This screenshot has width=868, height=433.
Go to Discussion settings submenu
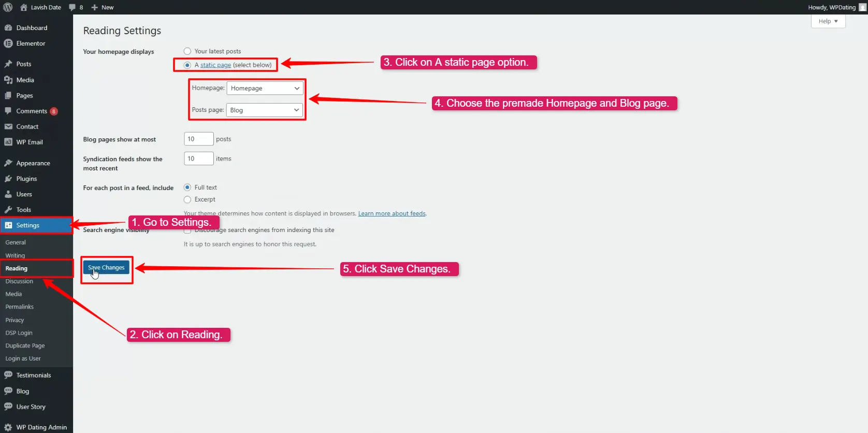coord(19,281)
